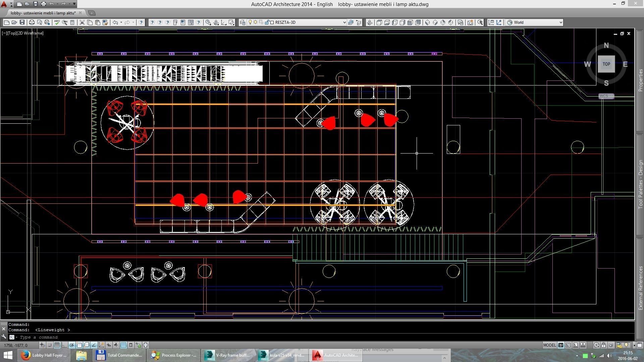
Task: Open the Tool Palettes - Design side tab
Action: tap(640, 184)
